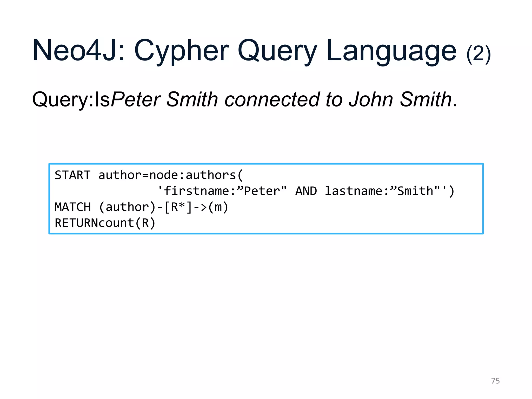Click the code line 'START author=node:authors('
The width and height of the screenshot is (532, 399).
coord(149,175)
